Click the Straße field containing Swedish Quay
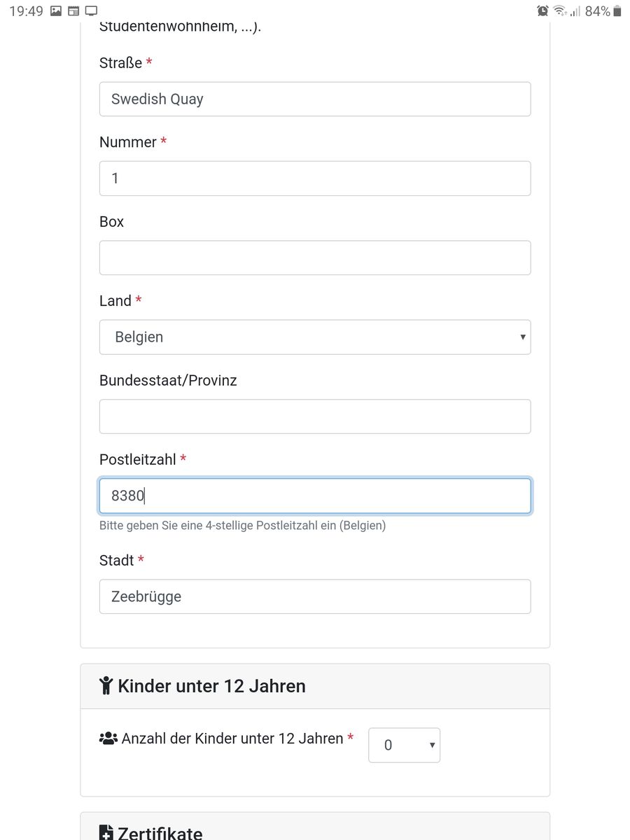The width and height of the screenshot is (630, 840). tap(315, 99)
